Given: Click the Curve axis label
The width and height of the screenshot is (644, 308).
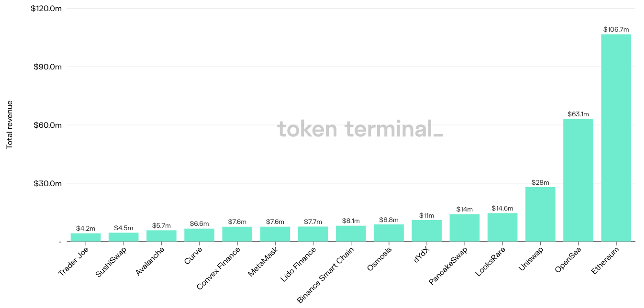Looking at the screenshot, I should click(x=193, y=256).
